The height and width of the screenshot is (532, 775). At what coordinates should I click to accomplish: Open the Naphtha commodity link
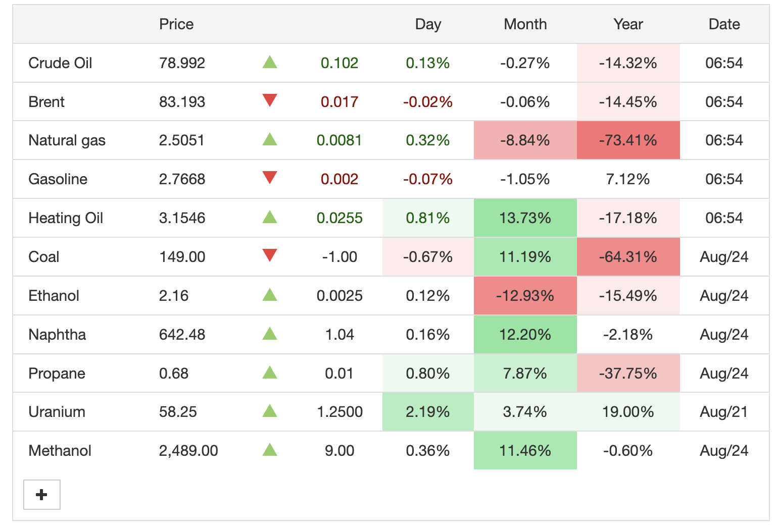pyautogui.click(x=57, y=335)
